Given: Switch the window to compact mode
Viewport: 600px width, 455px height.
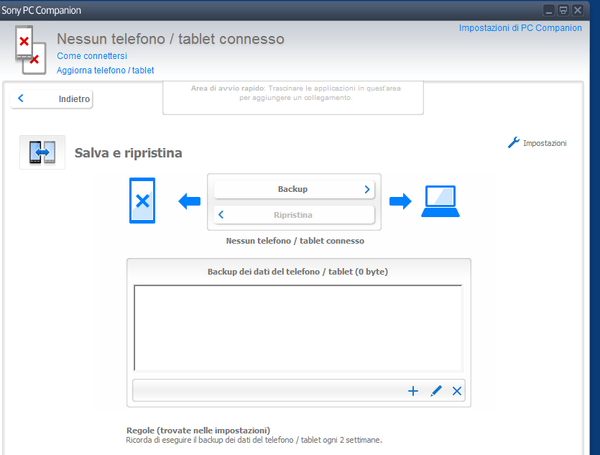Looking at the screenshot, I should (x=563, y=10).
